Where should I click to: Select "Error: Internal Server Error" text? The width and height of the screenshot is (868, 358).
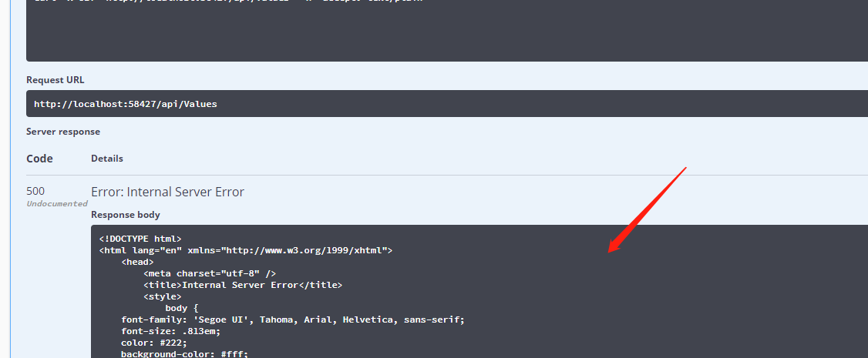click(x=167, y=192)
